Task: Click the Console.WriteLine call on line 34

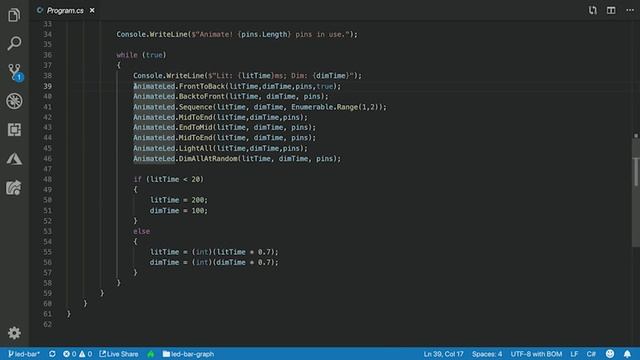Action: [237, 34]
